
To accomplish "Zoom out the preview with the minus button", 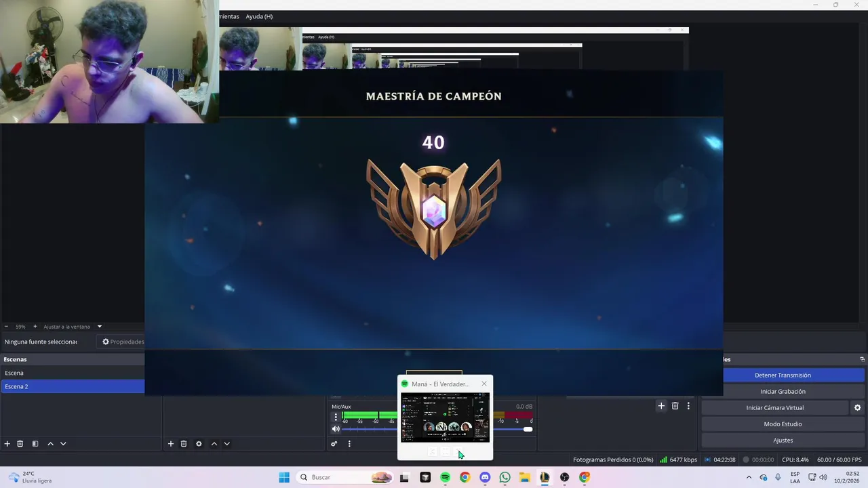I will click(6, 327).
